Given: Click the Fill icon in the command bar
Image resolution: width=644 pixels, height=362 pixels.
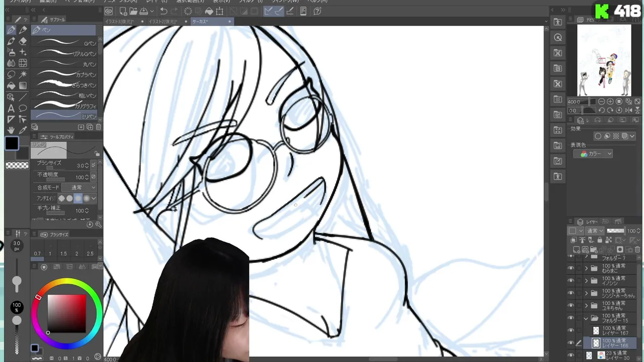Looking at the screenshot, I should point(209,11).
